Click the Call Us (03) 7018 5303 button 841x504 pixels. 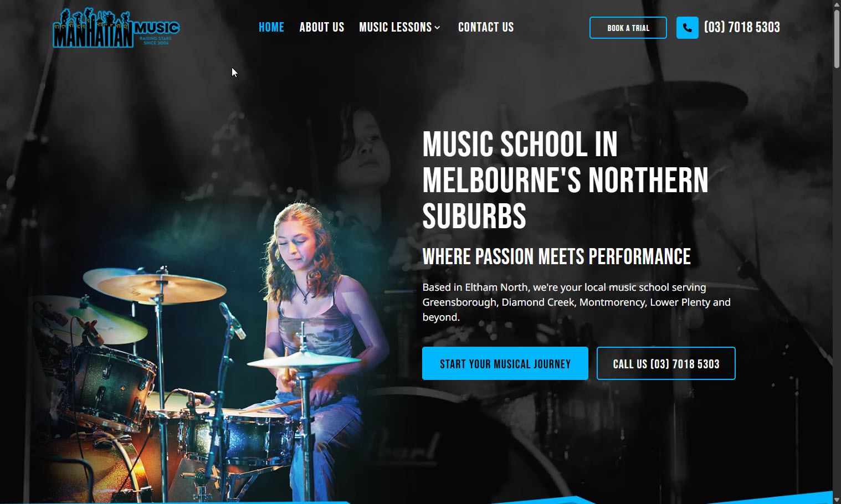[x=666, y=363]
